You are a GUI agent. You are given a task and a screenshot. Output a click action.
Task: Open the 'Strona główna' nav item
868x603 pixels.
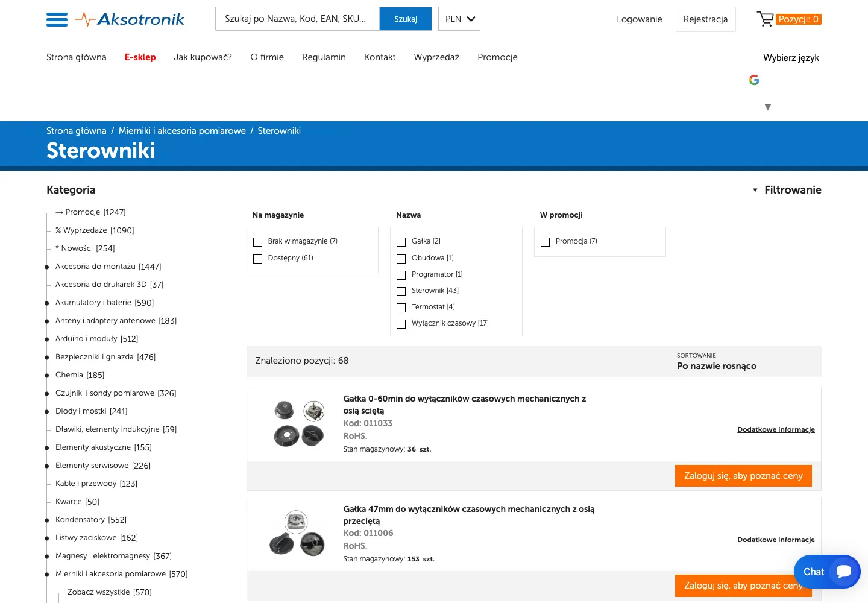pyautogui.click(x=77, y=57)
